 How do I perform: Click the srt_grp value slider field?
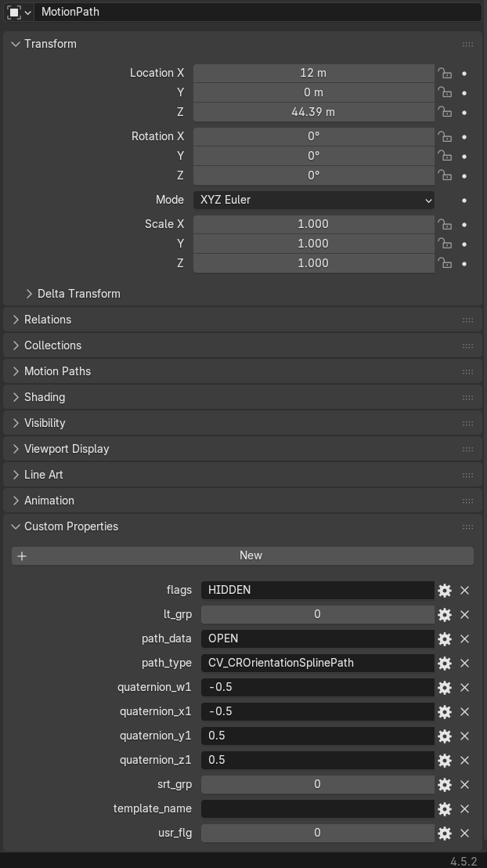click(317, 784)
